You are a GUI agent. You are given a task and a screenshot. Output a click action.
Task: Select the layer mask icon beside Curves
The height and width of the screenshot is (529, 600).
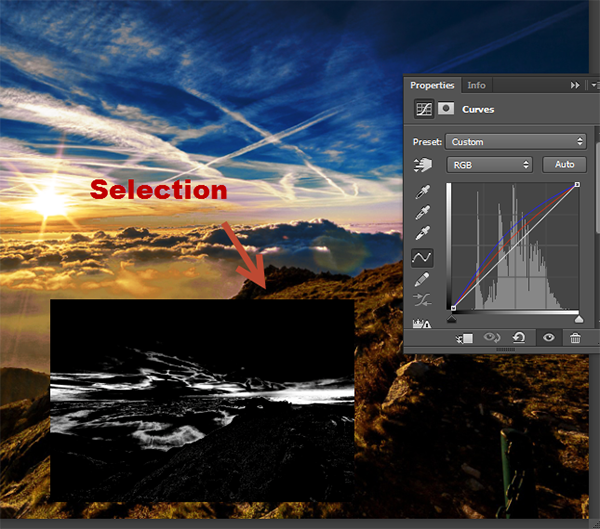tap(444, 109)
